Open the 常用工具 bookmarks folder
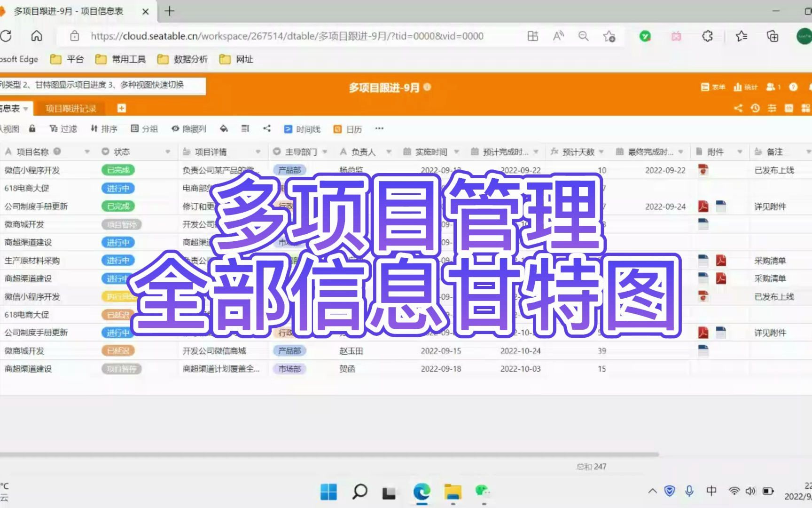The image size is (812, 508). coord(120,59)
